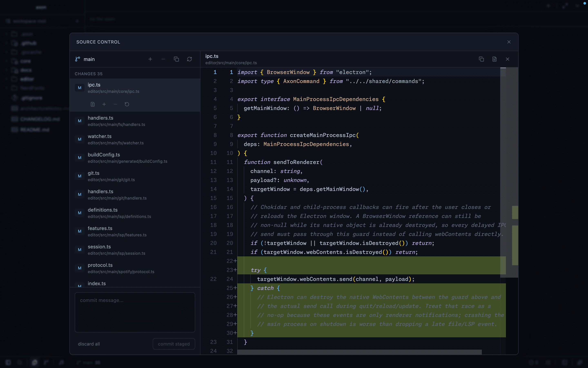Select the features.ts change entry

click(x=135, y=231)
